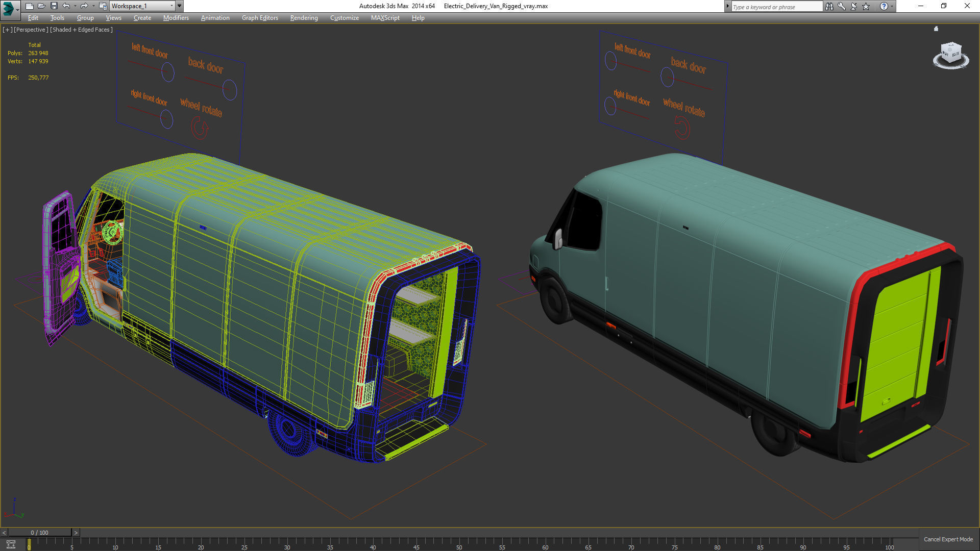The width and height of the screenshot is (980, 551).
Task: Open the Help menu in menu bar
Action: click(x=418, y=18)
